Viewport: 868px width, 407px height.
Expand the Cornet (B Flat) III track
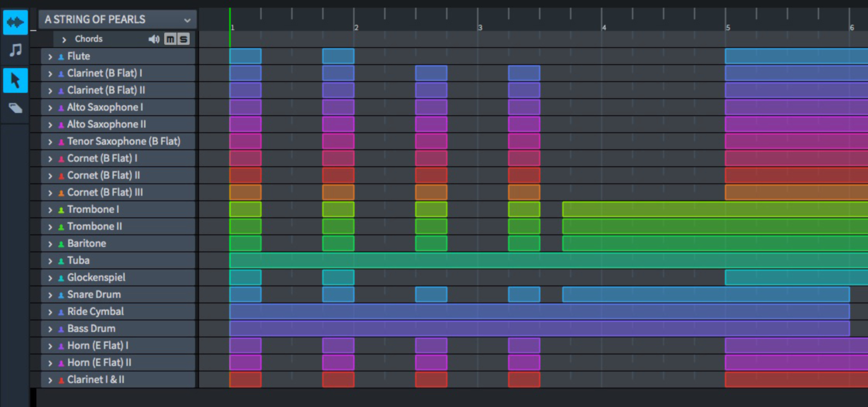(50, 193)
